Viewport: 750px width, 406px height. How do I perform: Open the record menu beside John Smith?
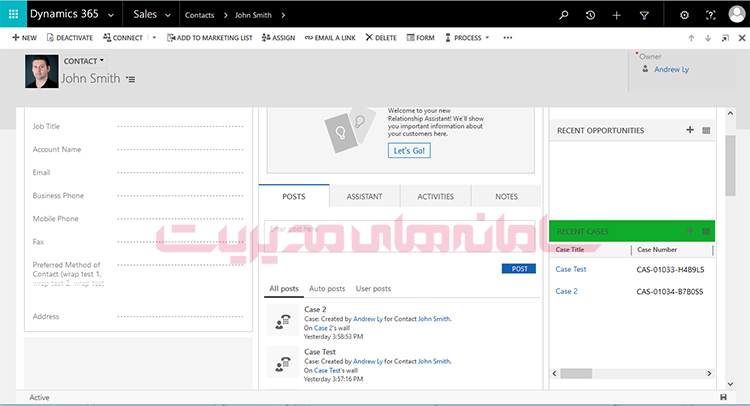131,79
